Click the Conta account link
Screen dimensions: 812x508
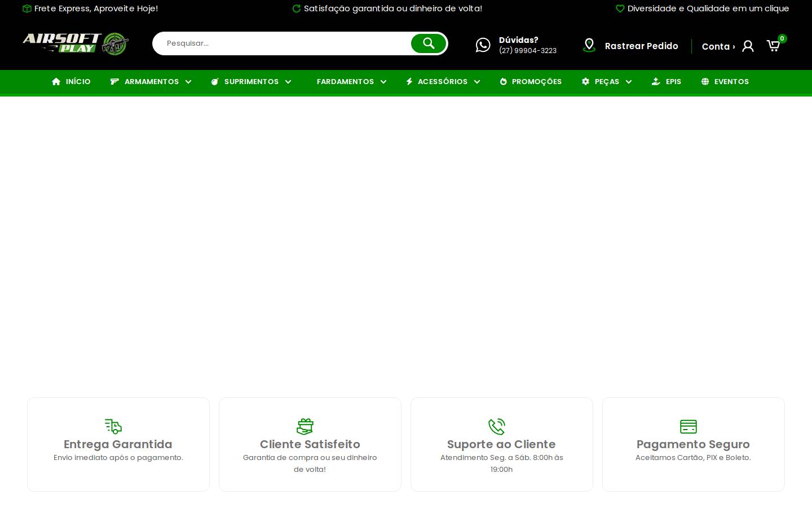click(x=718, y=47)
